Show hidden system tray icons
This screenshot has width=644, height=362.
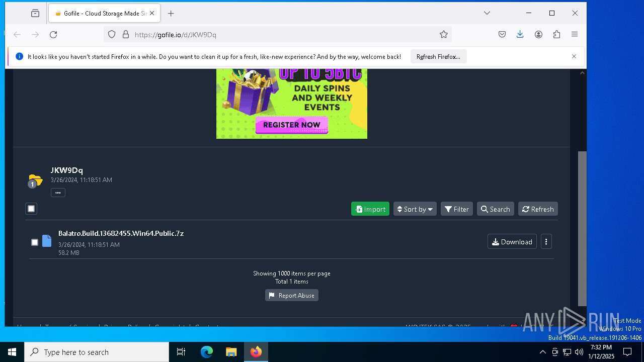pos(542,352)
